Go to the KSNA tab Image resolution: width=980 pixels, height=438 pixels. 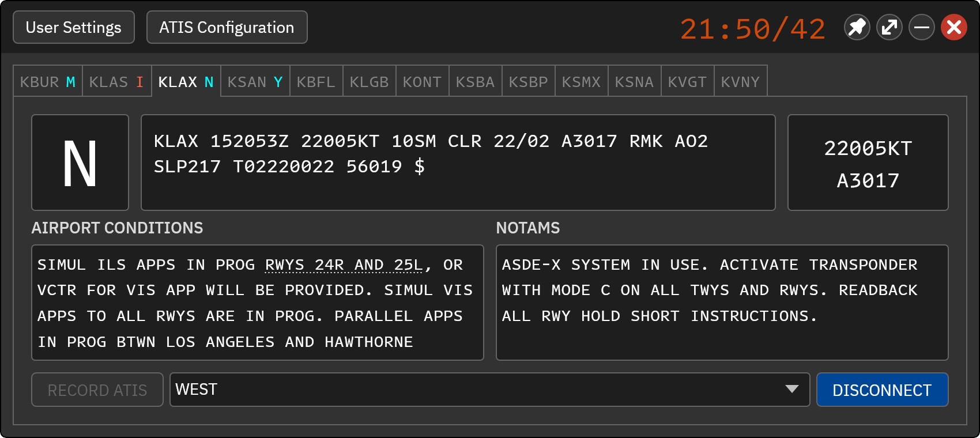click(634, 82)
